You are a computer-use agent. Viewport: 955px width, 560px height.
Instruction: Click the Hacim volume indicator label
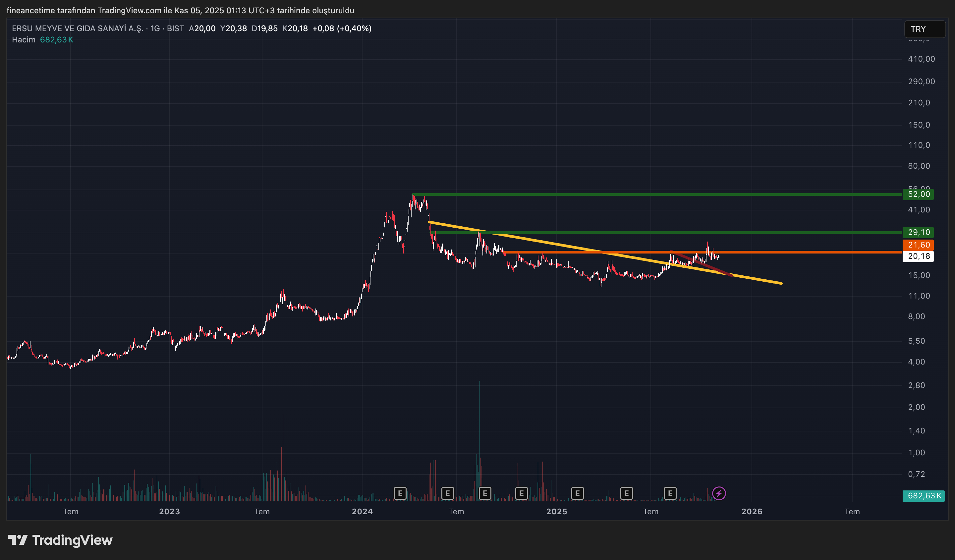(x=24, y=40)
